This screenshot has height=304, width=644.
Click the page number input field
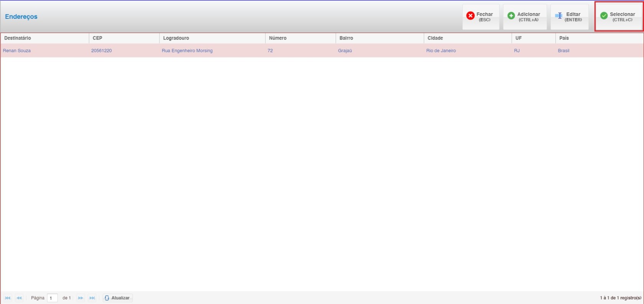click(x=52, y=298)
